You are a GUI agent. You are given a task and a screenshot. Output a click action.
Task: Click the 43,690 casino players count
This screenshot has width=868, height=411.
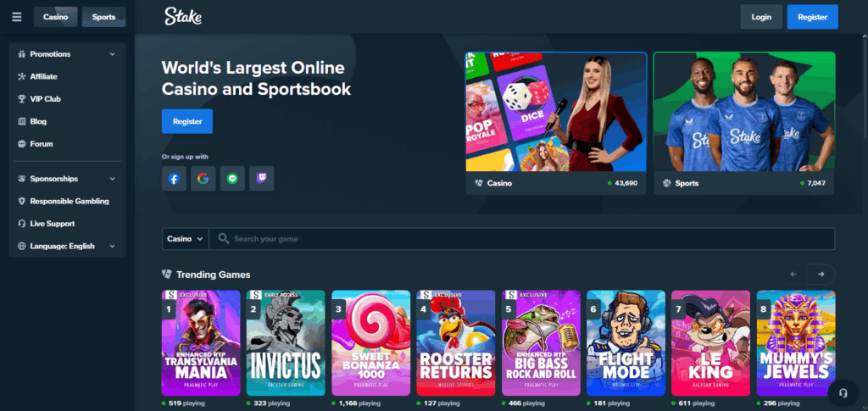pyautogui.click(x=626, y=183)
